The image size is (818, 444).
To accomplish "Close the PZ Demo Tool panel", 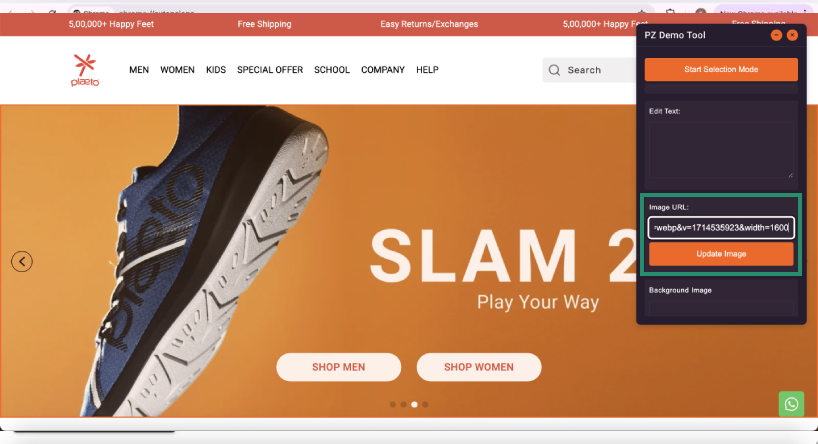I will (792, 35).
